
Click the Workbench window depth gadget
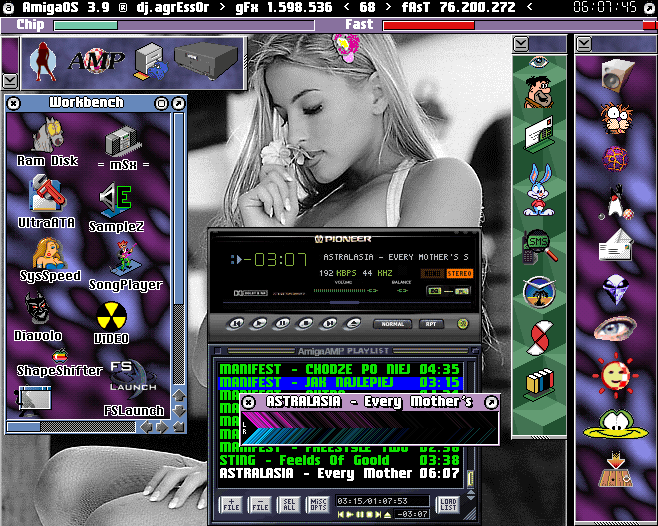(179, 103)
